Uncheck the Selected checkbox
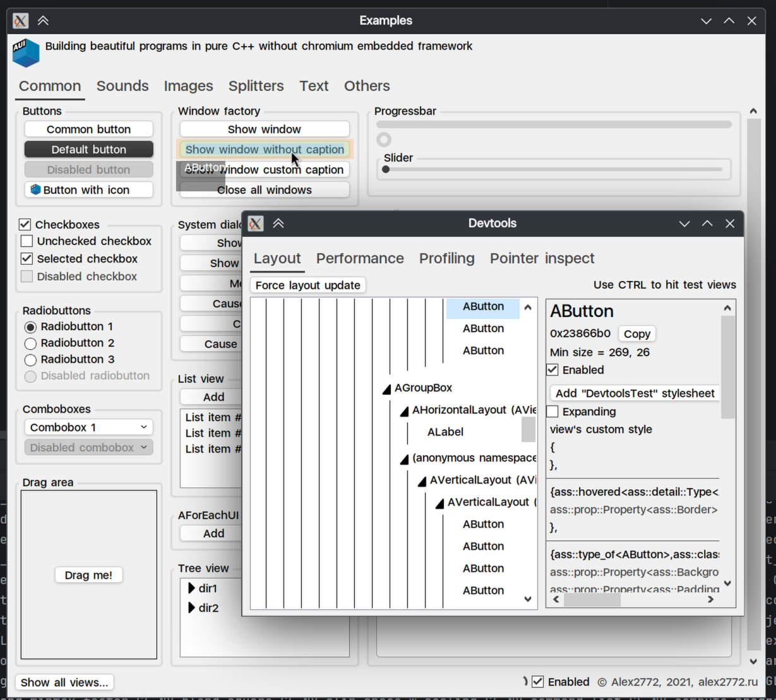This screenshot has height=700, width=776. pyautogui.click(x=27, y=258)
